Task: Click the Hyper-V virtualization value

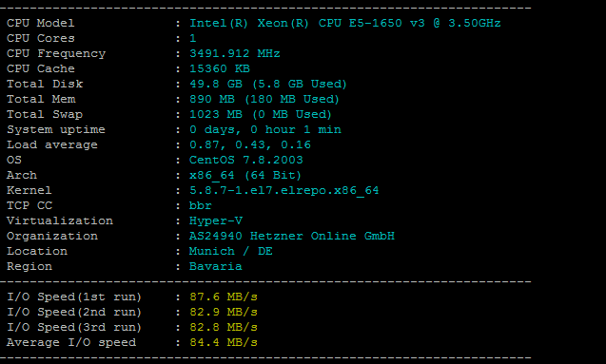Action: 216,220
